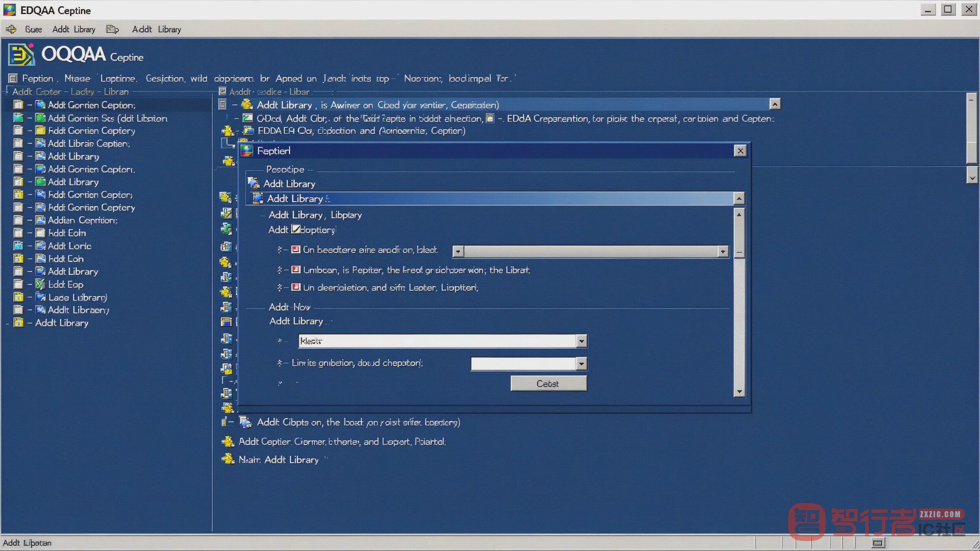The image size is (980, 551).
Task: Toggle checkbox left of 'Hddt Eoh' row
Action: point(18,259)
